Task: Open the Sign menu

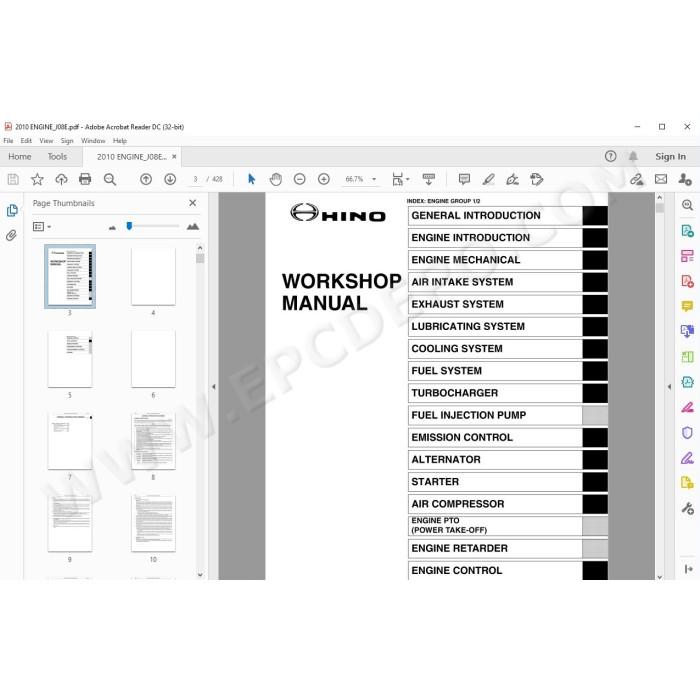Action: [67, 141]
